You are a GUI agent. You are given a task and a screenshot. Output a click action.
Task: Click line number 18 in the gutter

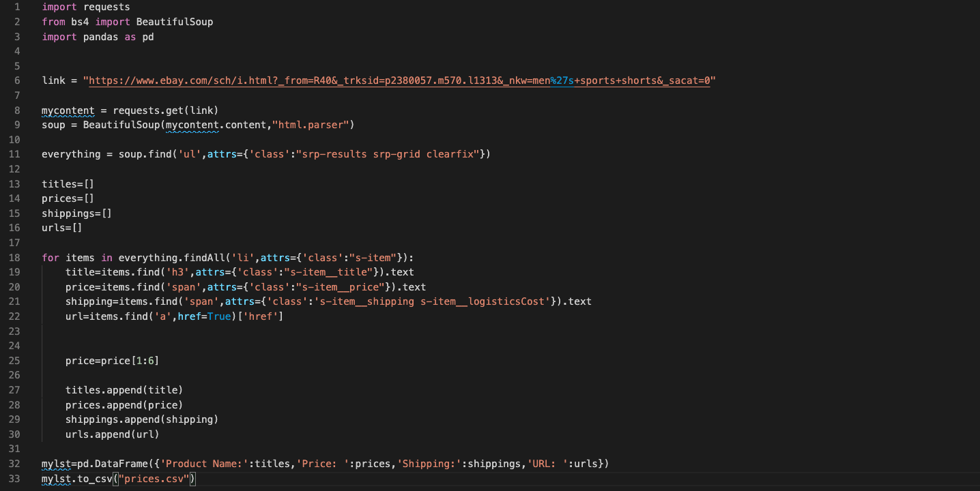[14, 257]
